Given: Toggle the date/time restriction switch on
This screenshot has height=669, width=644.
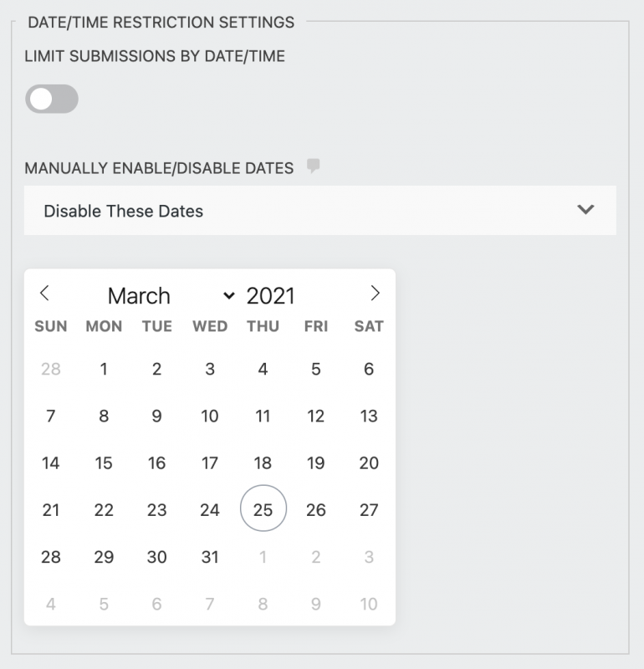Looking at the screenshot, I should 53,99.
